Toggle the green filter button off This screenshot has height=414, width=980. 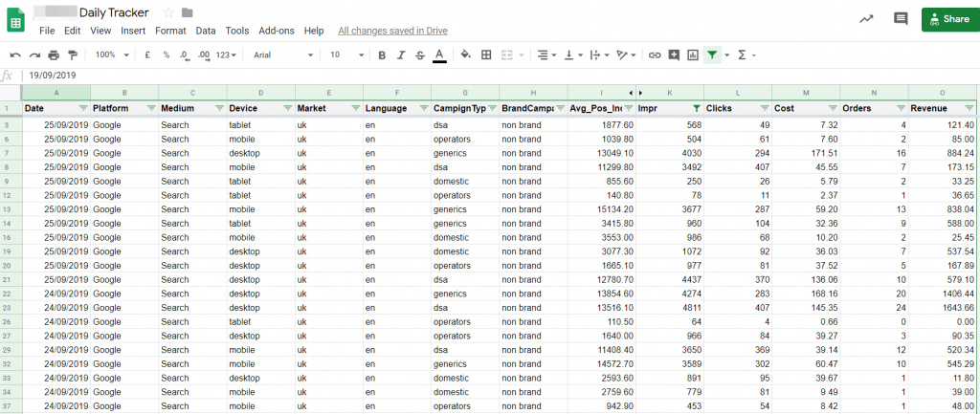(712, 55)
